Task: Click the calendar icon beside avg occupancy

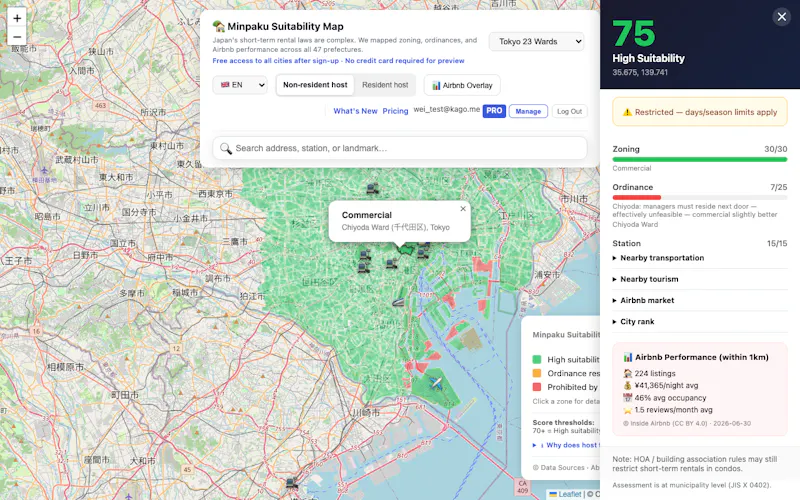Action: [628, 398]
